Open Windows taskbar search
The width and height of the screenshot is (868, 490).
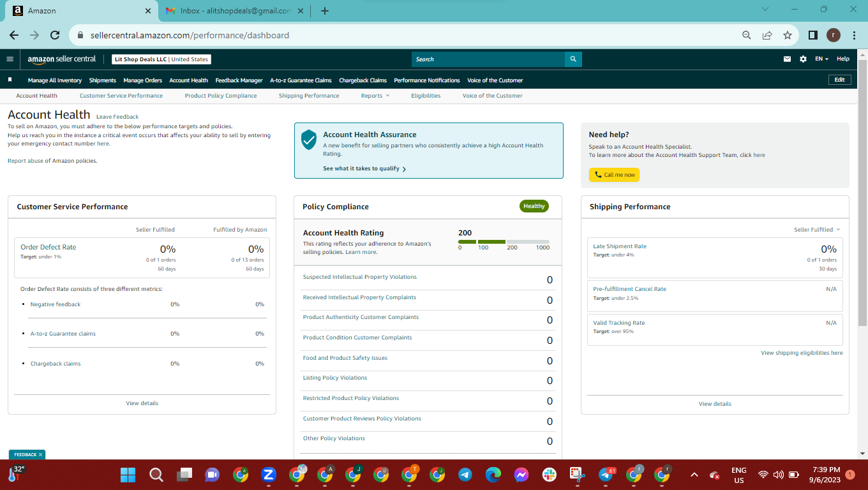(x=156, y=475)
